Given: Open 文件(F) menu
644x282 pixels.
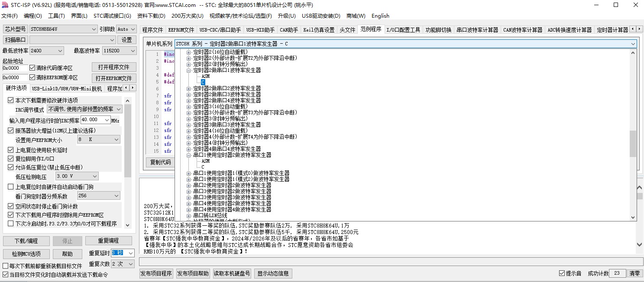Looking at the screenshot, I should click(10, 16).
